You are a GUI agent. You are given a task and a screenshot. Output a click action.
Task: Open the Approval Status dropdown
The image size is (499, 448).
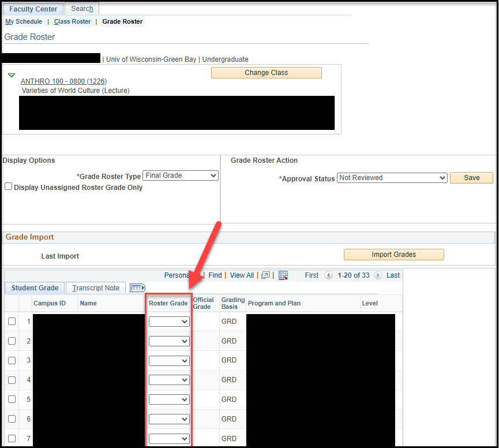coord(392,178)
